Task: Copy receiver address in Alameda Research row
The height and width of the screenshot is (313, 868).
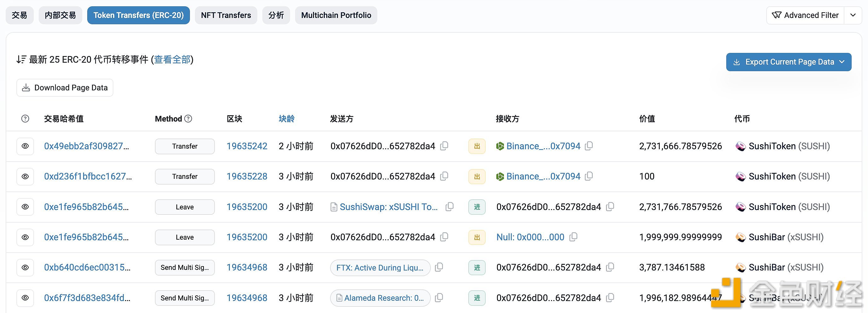Action: tap(610, 298)
